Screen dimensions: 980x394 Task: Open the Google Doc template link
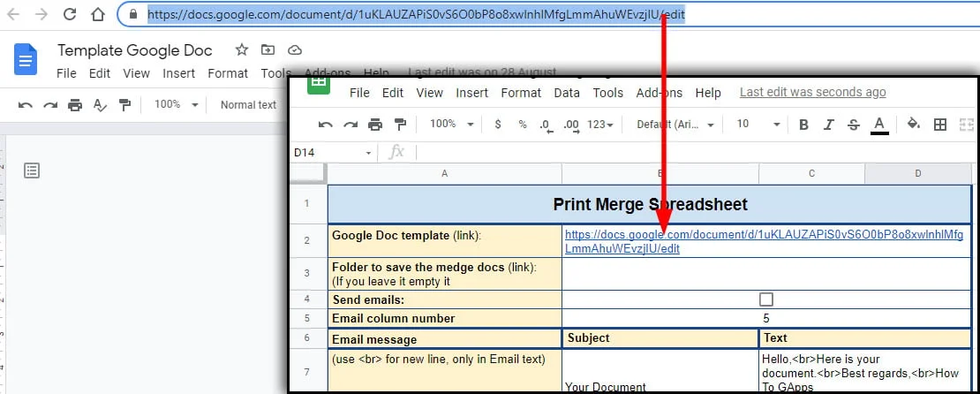(x=765, y=241)
